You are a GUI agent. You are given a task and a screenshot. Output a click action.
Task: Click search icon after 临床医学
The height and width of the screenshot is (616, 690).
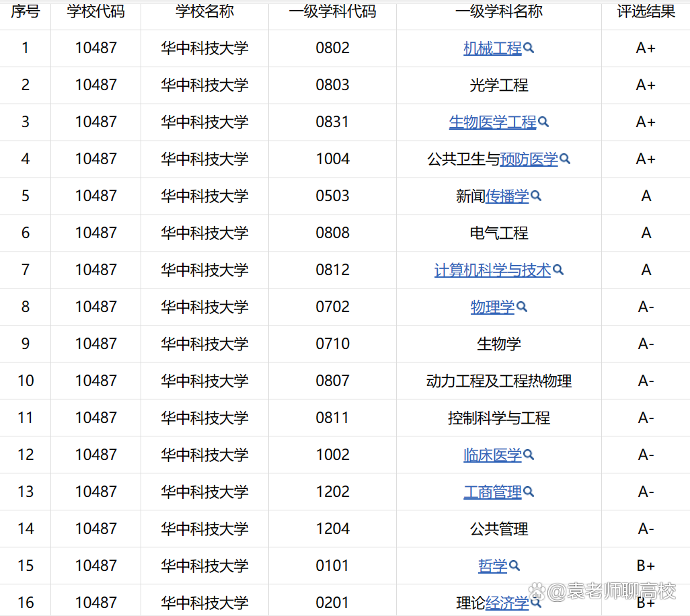(x=529, y=455)
